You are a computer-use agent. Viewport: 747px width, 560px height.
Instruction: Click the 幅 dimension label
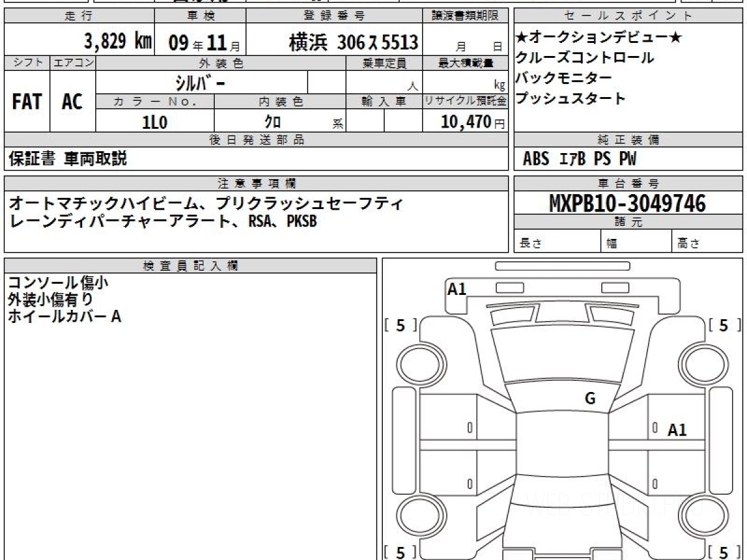pos(613,244)
